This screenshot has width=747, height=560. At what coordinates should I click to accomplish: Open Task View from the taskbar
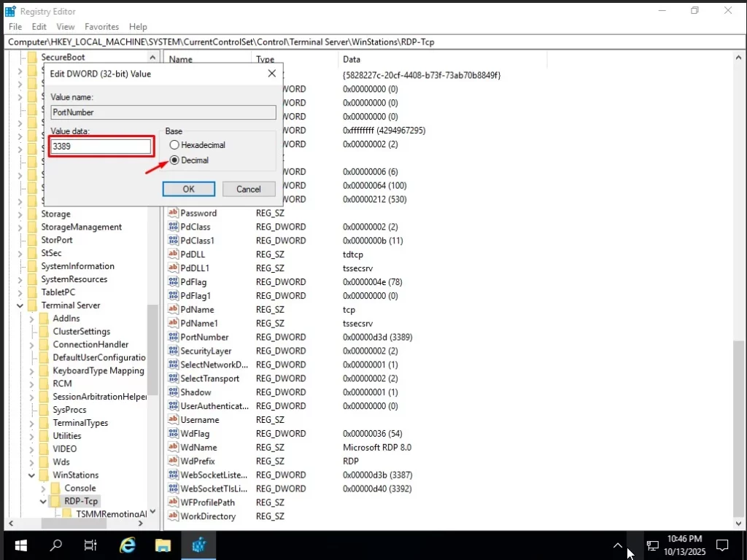tap(91, 545)
